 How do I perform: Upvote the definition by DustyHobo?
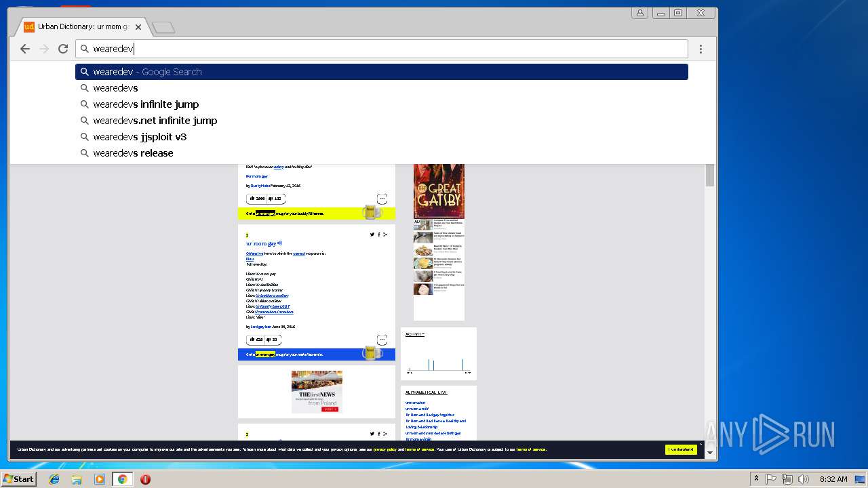coord(256,199)
